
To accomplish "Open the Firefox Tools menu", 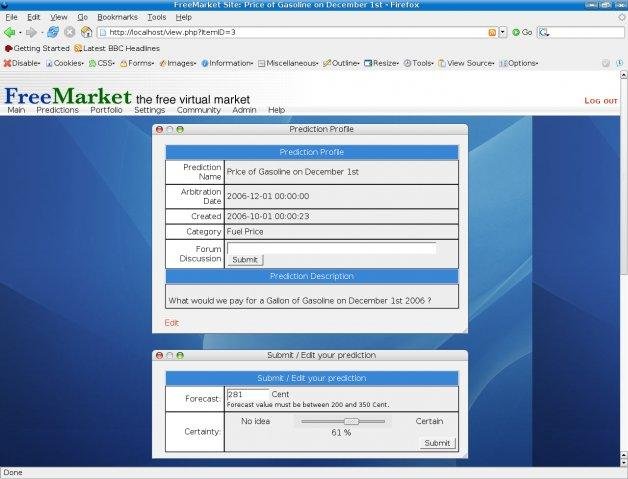I will (157, 17).
